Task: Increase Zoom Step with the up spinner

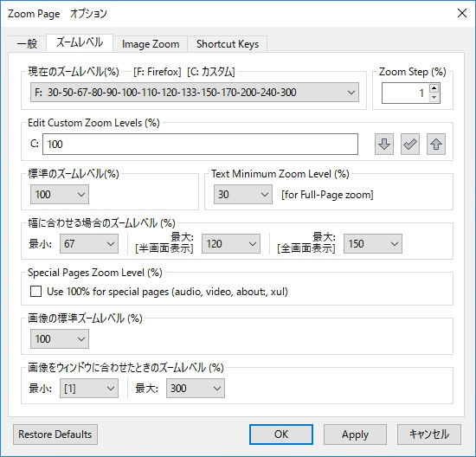Action: (x=434, y=88)
